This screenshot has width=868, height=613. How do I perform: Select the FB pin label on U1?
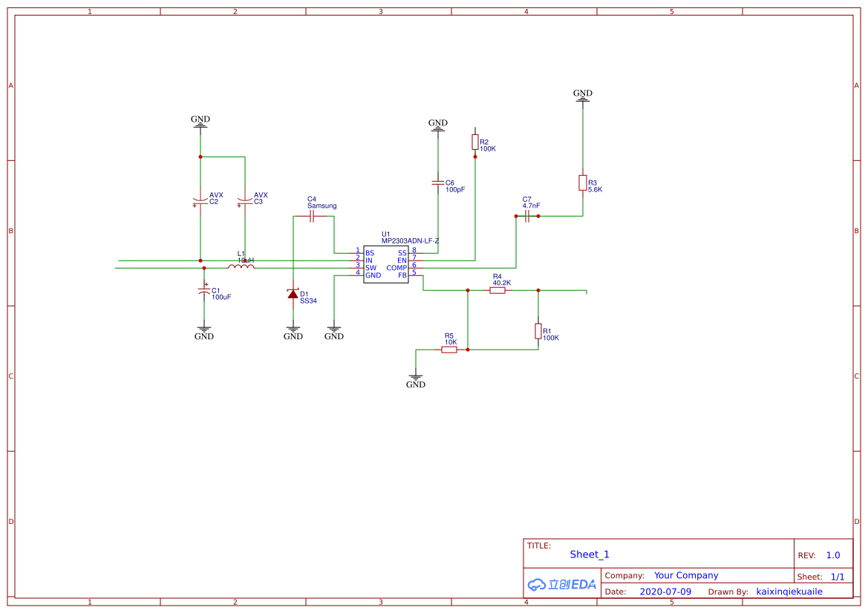(402, 275)
